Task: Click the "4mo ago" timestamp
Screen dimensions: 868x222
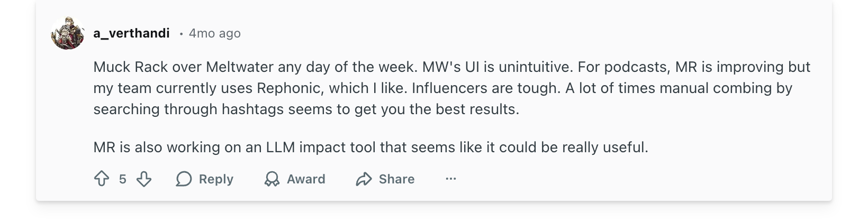Action: click(x=214, y=33)
